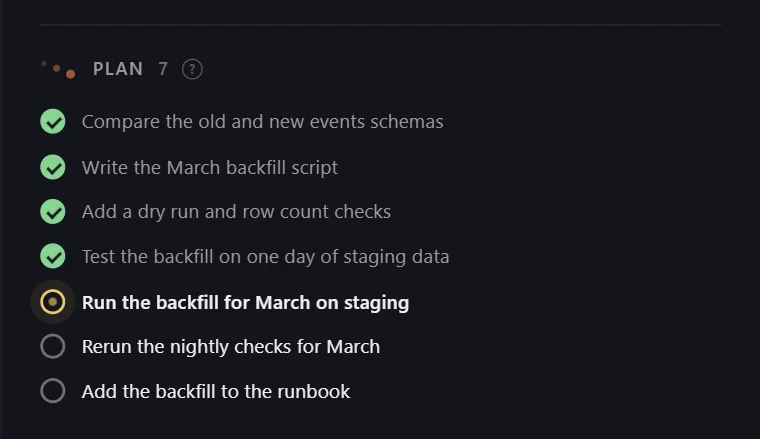The width and height of the screenshot is (760, 439).
Task: Click green checkmark for Compare events schemas
Action: [x=53, y=121]
